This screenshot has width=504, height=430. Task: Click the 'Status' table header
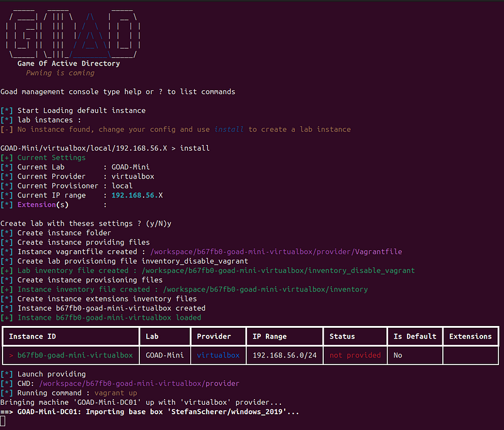[342, 337]
